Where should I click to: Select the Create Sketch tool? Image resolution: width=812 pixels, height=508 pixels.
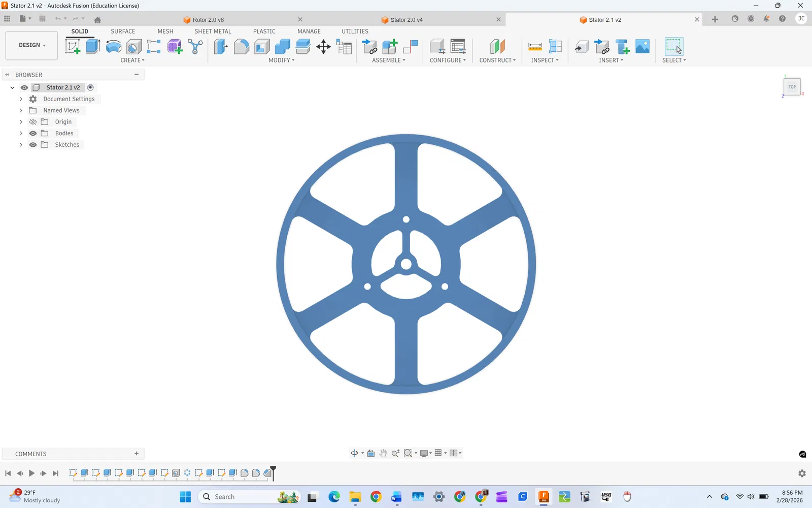73,47
